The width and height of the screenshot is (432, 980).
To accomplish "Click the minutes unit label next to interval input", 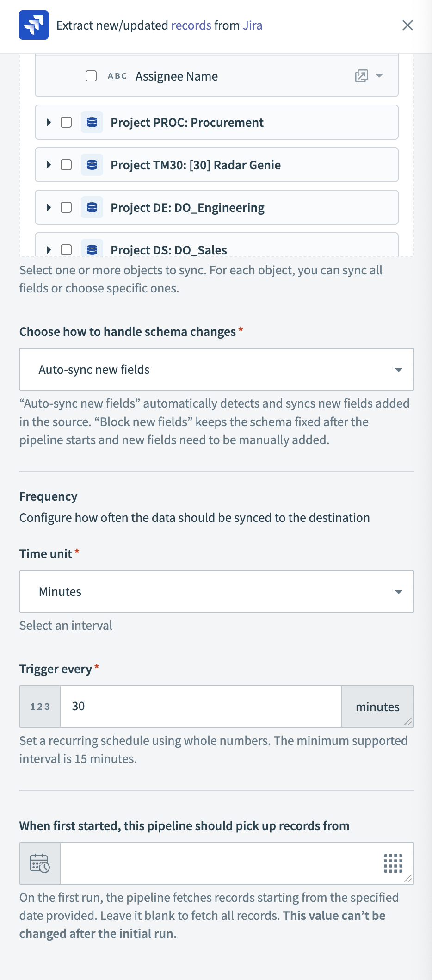I will pyautogui.click(x=377, y=707).
